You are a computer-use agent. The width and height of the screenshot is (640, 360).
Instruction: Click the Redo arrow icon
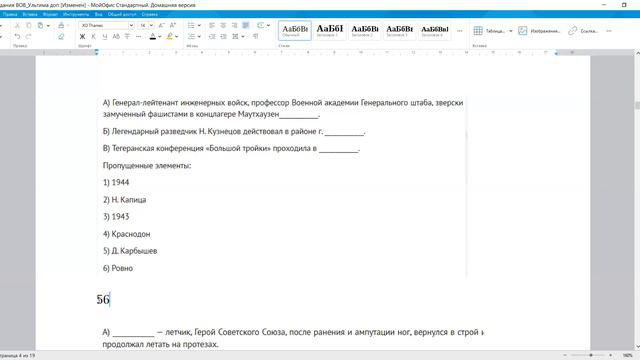click(29, 36)
